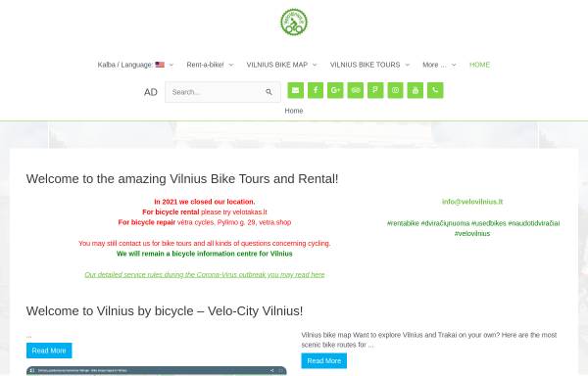
Task: Click Read More below the ellipsis
Action: pos(49,351)
